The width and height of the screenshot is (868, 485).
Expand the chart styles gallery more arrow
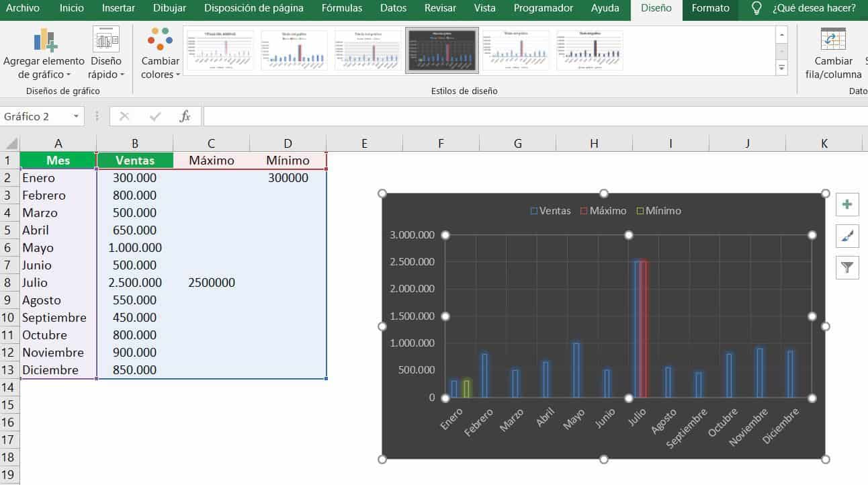click(781, 67)
